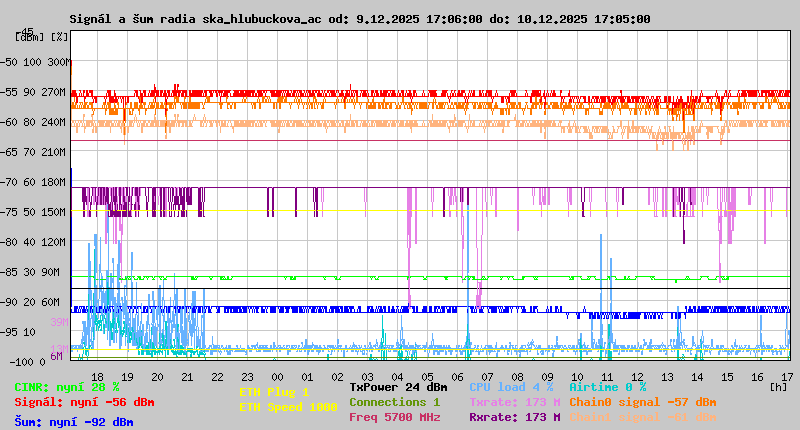Select the CPU load 4 % legend
The width and height of the screenshot is (800, 430).
pos(510,386)
